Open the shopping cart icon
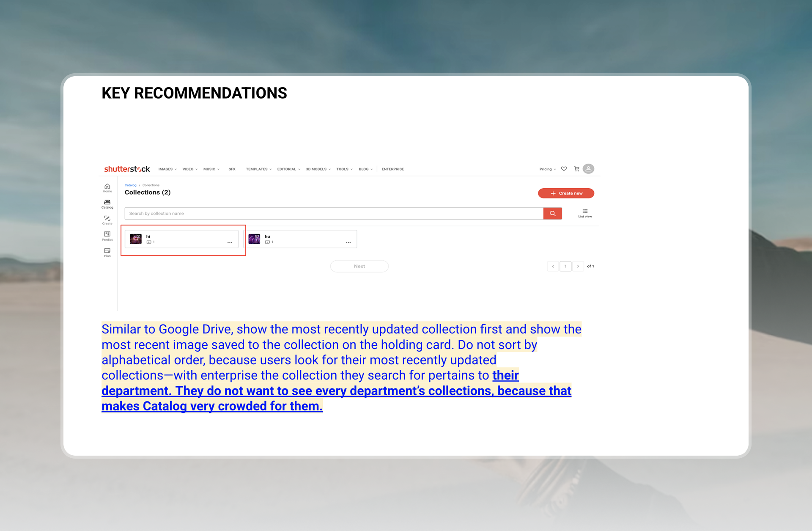The width and height of the screenshot is (812, 531). (x=576, y=169)
